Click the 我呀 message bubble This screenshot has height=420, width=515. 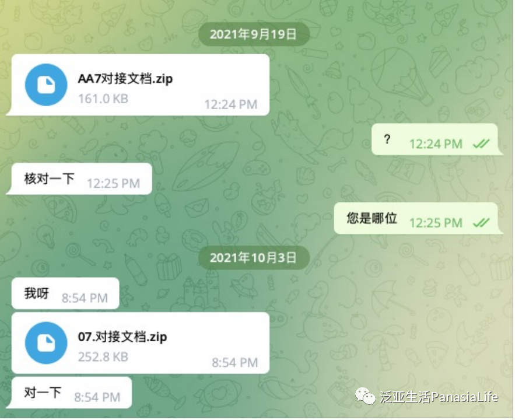click(x=65, y=293)
